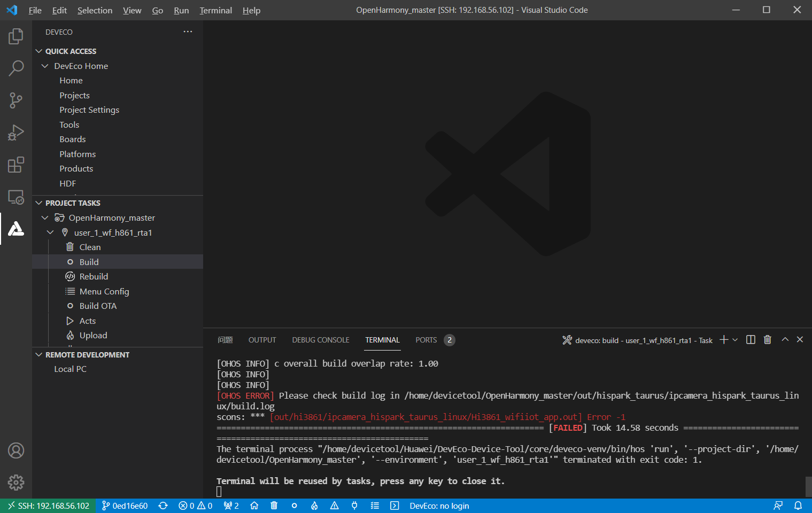The height and width of the screenshot is (513, 812).
Task: Kill terminal with trash icon in panel
Action: [768, 340]
